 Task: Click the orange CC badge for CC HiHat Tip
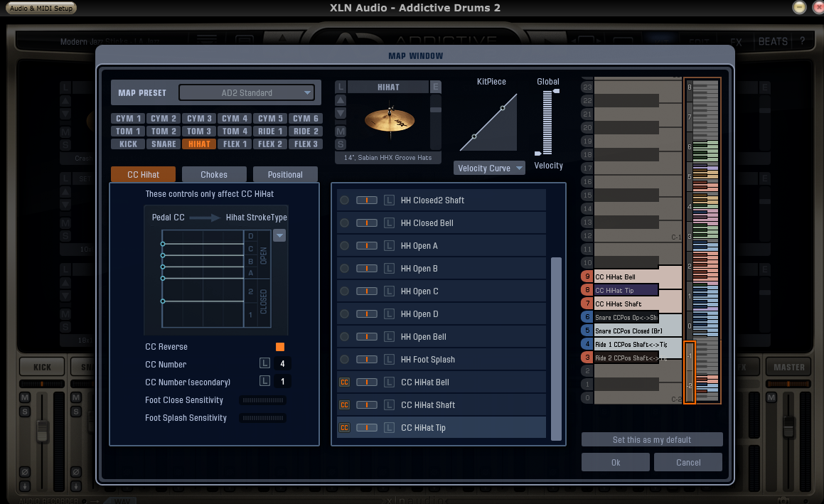point(344,428)
